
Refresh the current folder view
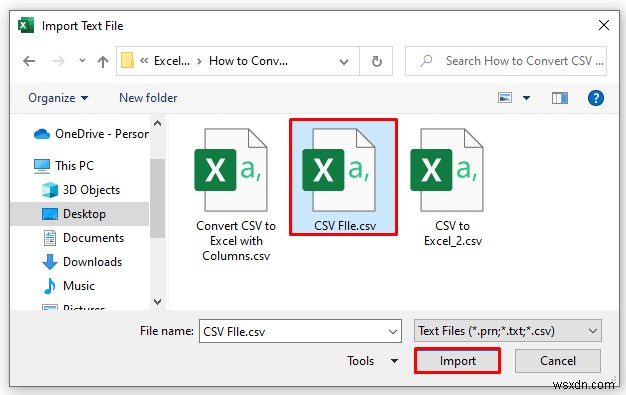pos(376,61)
